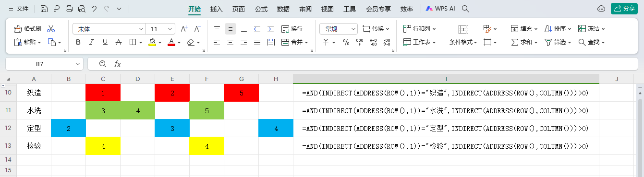Click the save icon in top bar
Screen dimensions: 644x177
44,9
